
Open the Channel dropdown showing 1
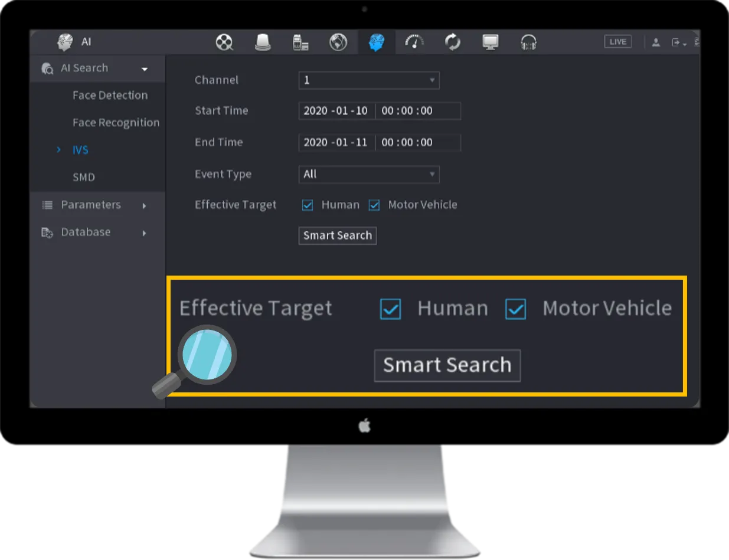coord(369,80)
